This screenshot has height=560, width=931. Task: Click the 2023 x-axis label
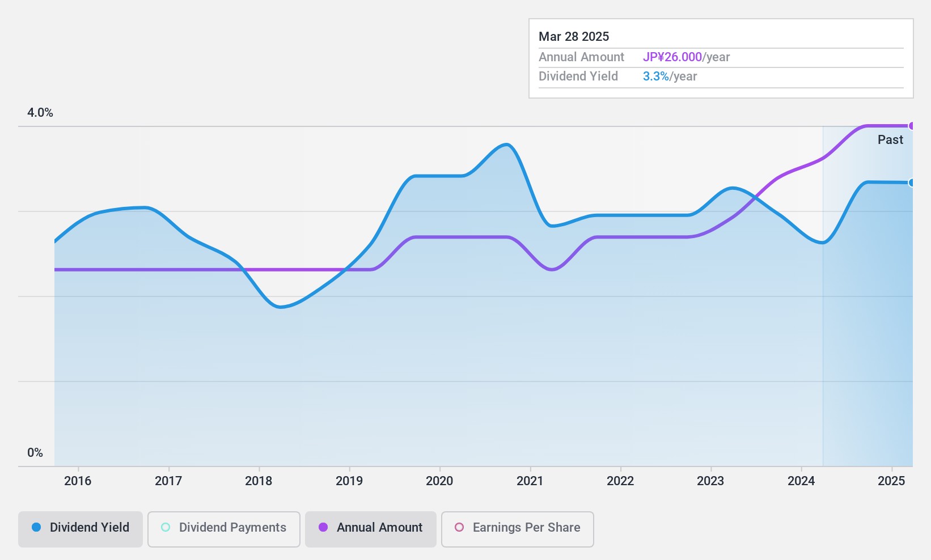coord(710,481)
